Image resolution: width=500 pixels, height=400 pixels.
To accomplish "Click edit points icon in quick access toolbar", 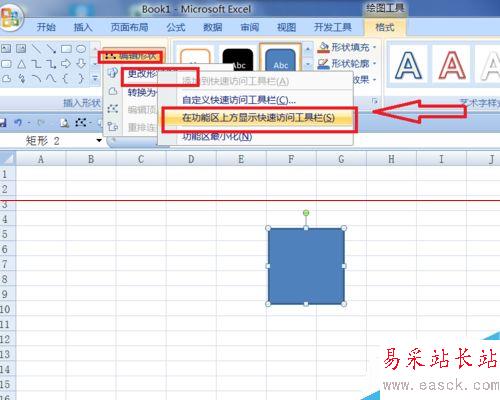I will click(x=80, y=122).
